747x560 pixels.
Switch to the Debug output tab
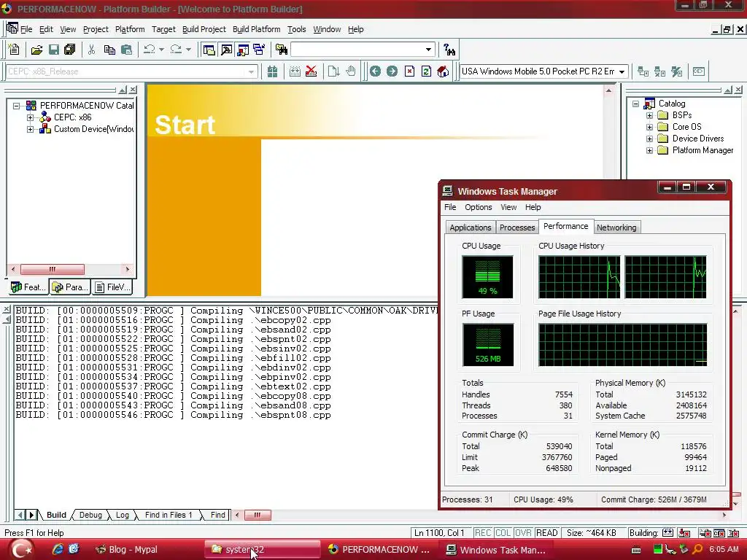tap(90, 515)
